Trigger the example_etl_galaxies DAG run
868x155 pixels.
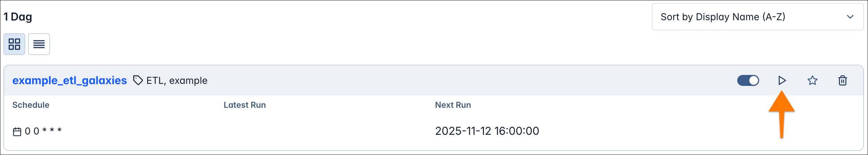tap(782, 80)
